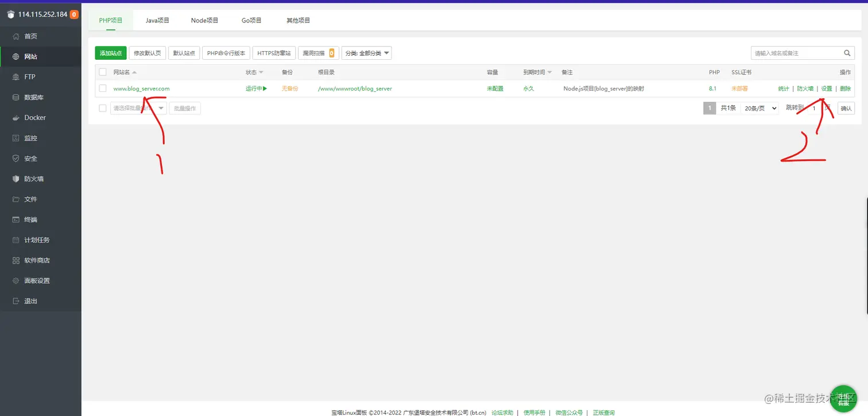Open the Node项目 tab
This screenshot has width=868, height=416.
[205, 20]
